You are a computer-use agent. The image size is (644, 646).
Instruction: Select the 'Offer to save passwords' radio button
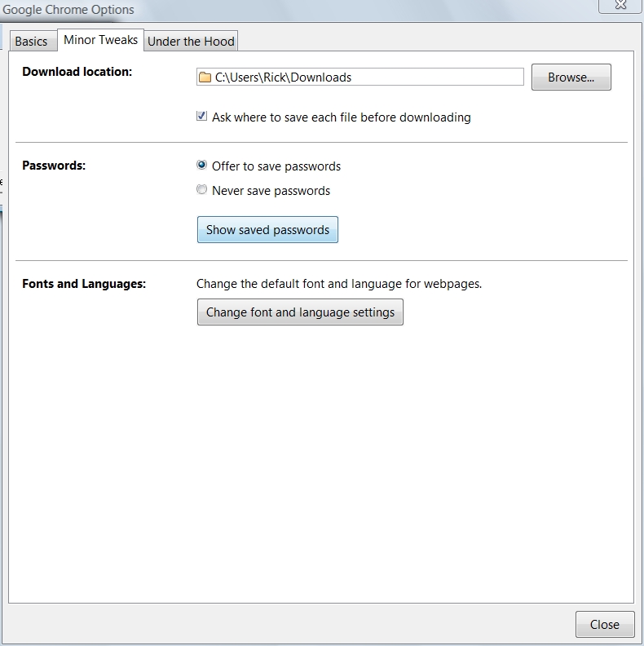(x=202, y=166)
